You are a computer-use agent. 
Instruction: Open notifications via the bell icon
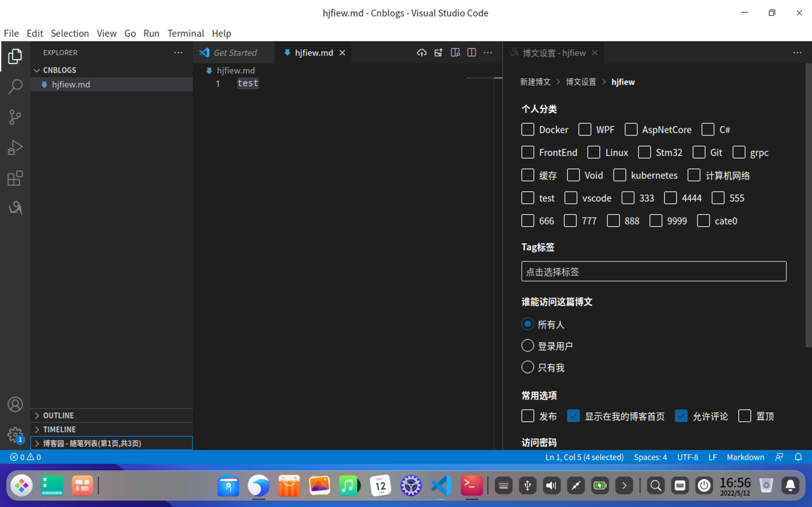[x=798, y=457]
